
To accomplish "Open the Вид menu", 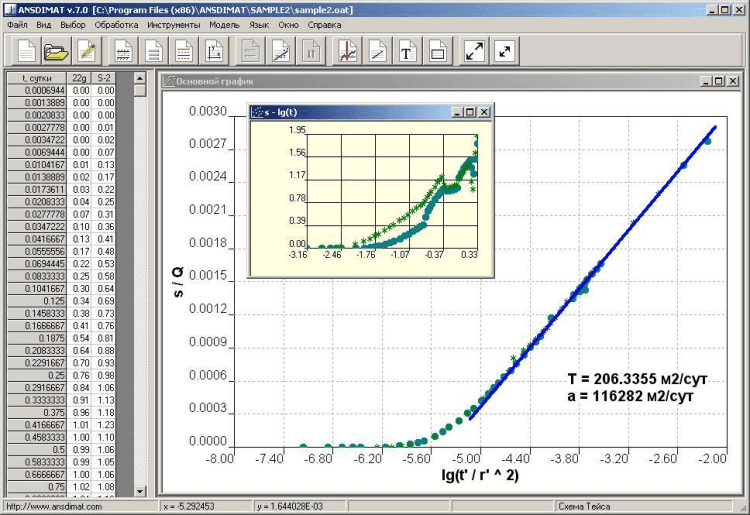I will tap(44, 25).
